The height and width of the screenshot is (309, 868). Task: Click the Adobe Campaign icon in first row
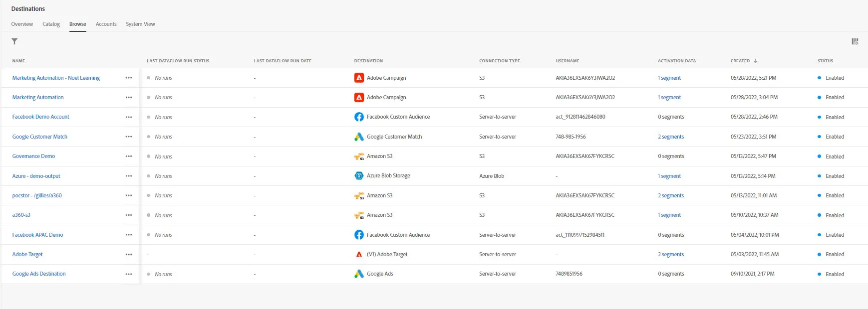359,78
